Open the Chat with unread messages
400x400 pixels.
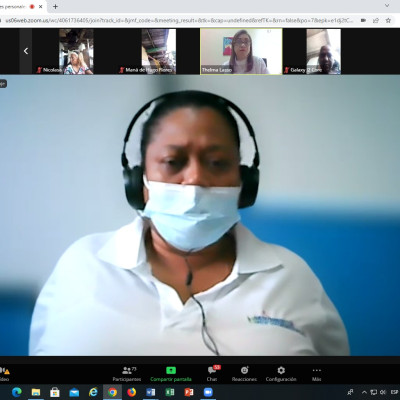212,374
